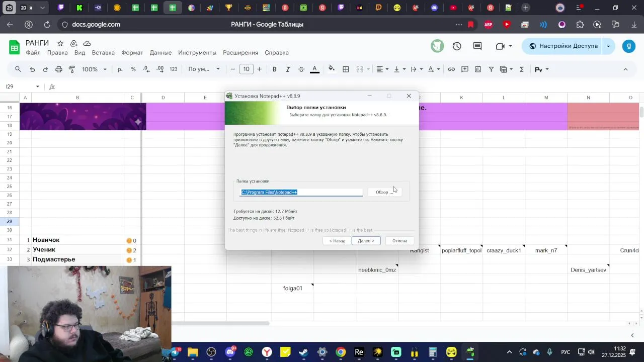The image size is (644, 362).
Task: Decrease font size with minus button
Action: point(232,69)
